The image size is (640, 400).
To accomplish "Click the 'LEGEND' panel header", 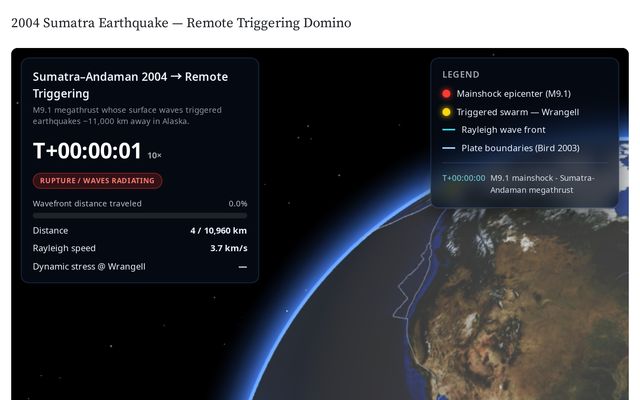I will click(461, 75).
